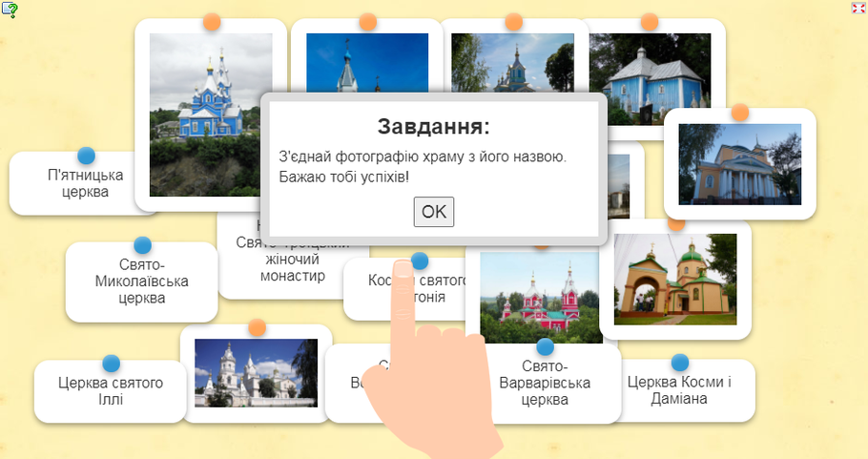The height and width of the screenshot is (459, 868).
Task: Grab blue pin on Свято-Миколаївська церква card
Action: pyautogui.click(x=142, y=245)
